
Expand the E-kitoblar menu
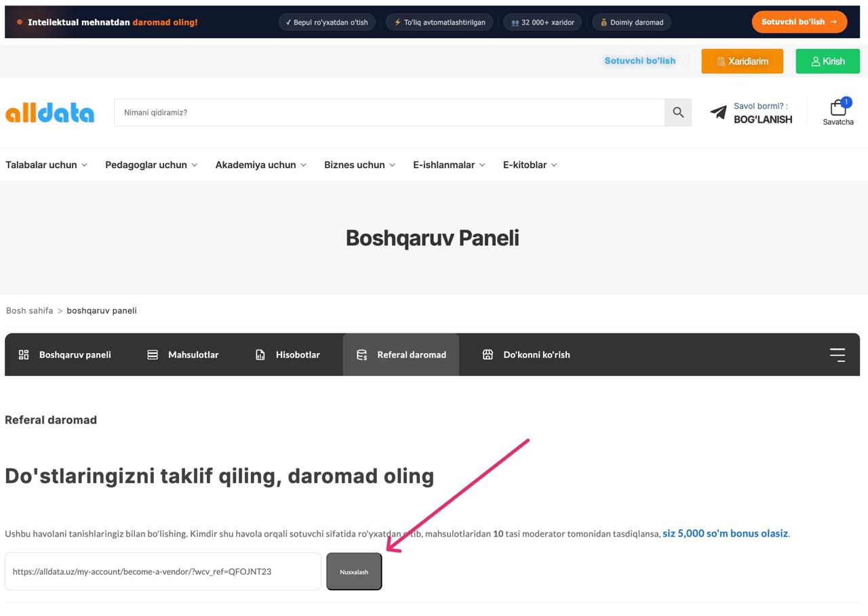tap(530, 165)
